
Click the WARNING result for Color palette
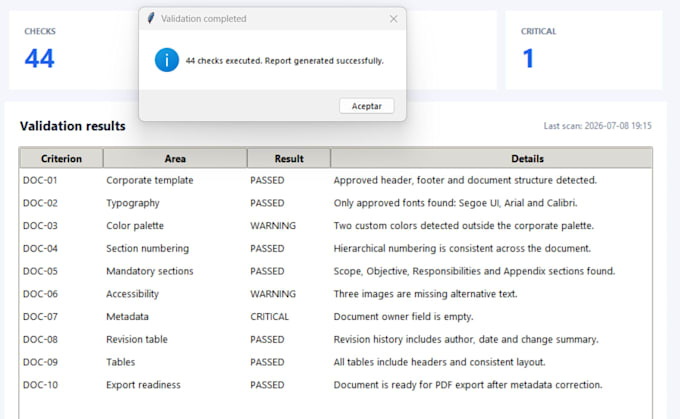coord(273,226)
